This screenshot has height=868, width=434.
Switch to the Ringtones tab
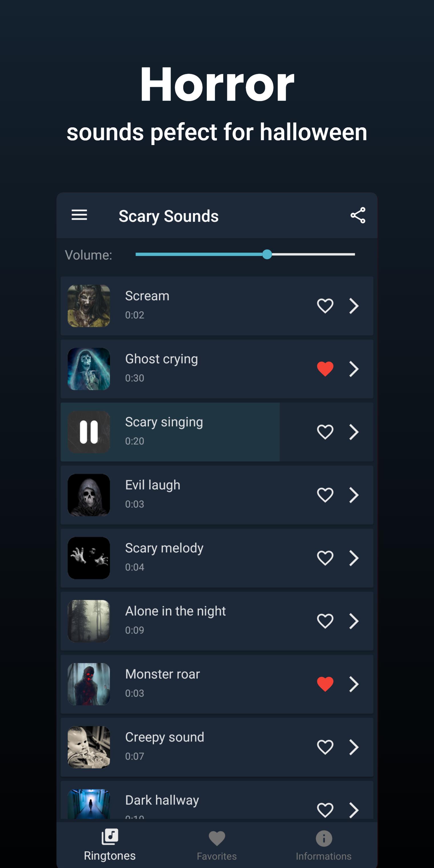click(x=110, y=845)
